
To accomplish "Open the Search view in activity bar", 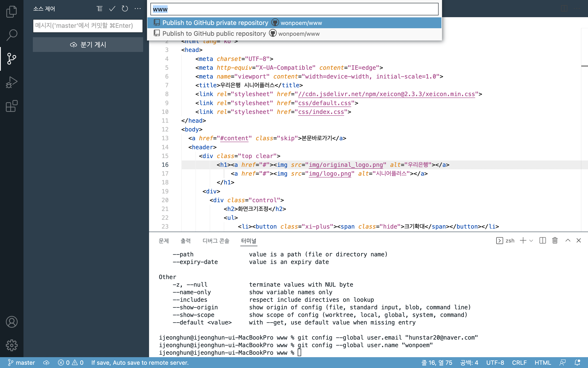I will 11,35.
